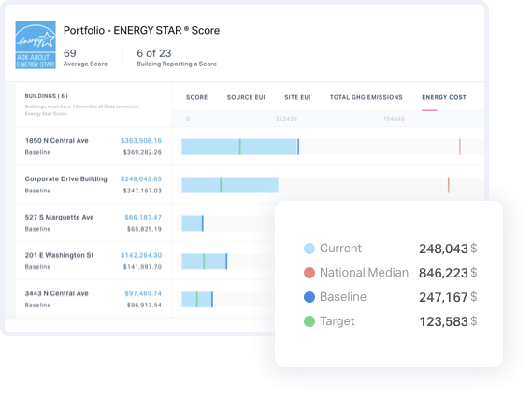Open the 3443 N Central Ave building
This screenshot has height=398, width=532.
(57, 293)
